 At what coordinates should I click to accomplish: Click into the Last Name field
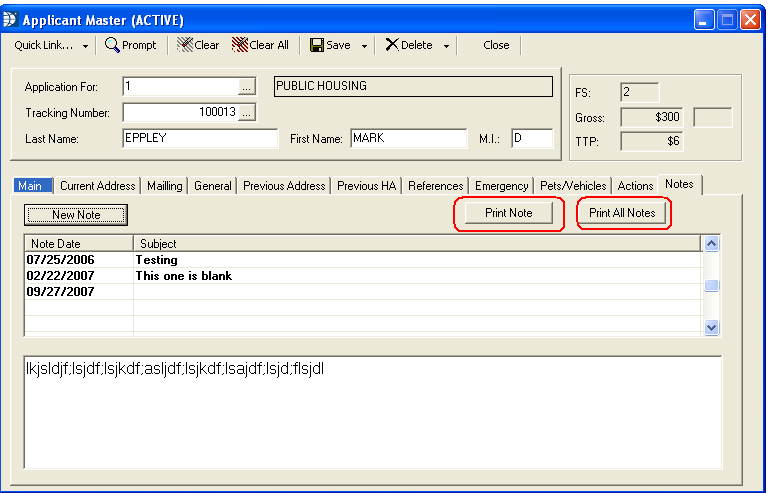click(199, 139)
